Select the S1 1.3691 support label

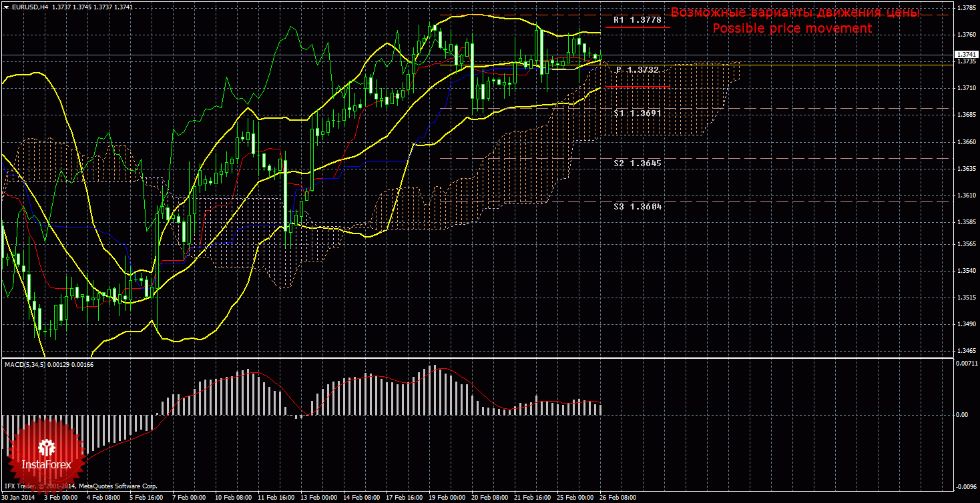click(638, 113)
